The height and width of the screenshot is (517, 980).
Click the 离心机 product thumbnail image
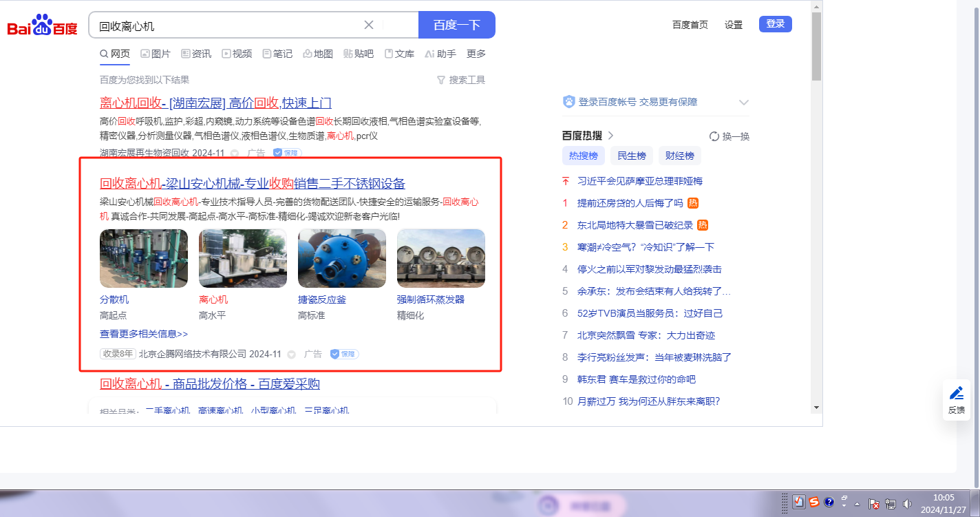coord(243,258)
